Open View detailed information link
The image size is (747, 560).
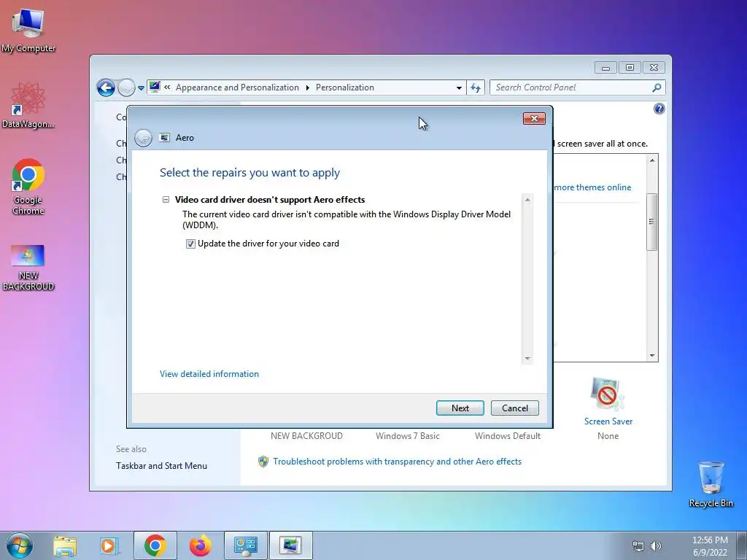tap(209, 374)
